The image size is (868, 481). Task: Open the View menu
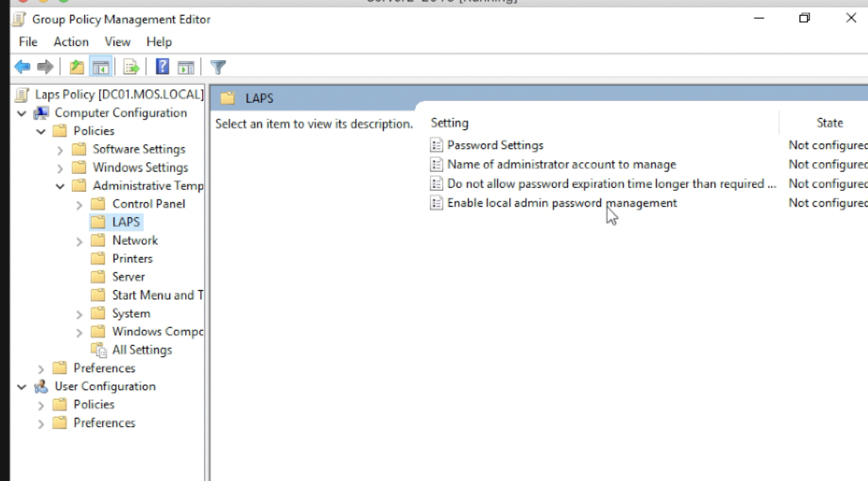click(x=117, y=42)
